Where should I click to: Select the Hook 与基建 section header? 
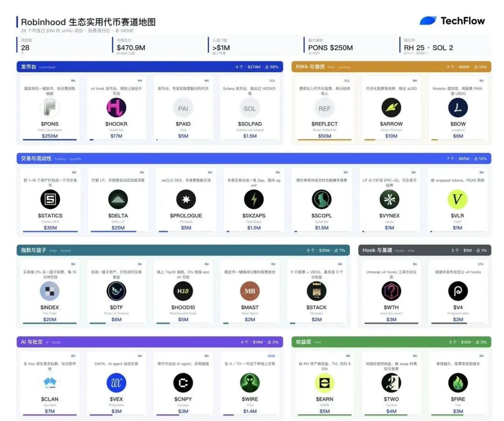tap(425, 250)
